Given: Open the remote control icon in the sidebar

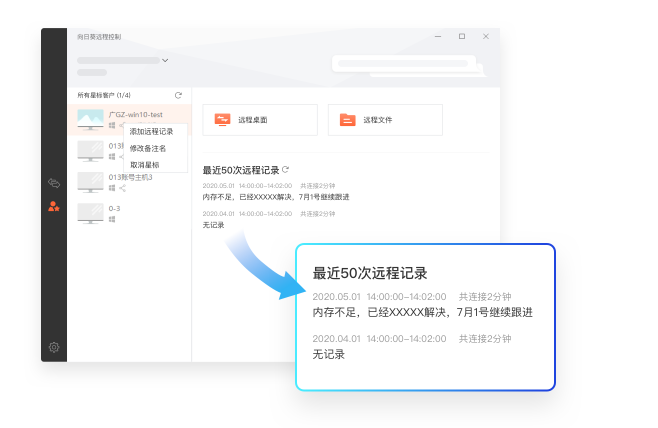Looking at the screenshot, I should point(54,183).
